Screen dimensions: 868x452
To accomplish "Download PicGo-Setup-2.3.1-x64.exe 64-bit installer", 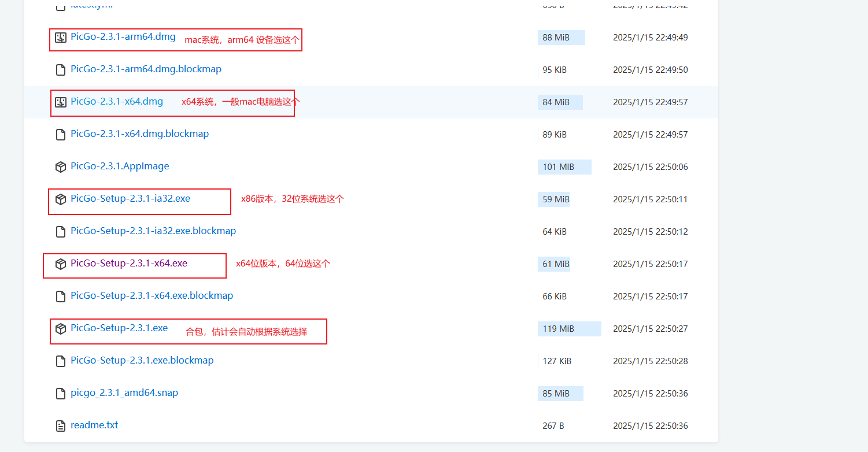I will tap(128, 264).
